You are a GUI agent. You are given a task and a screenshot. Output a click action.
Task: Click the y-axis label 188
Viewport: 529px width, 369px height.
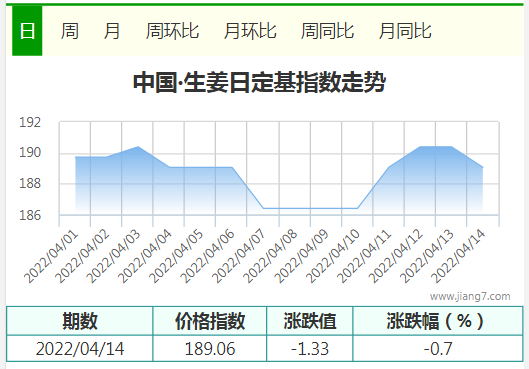pos(30,183)
